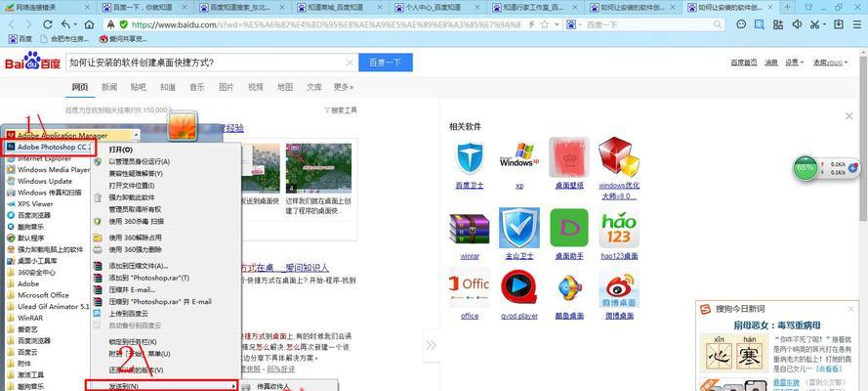Expand 发送到(N) submenu in context menu
The width and height of the screenshot is (868, 391).
(x=162, y=385)
